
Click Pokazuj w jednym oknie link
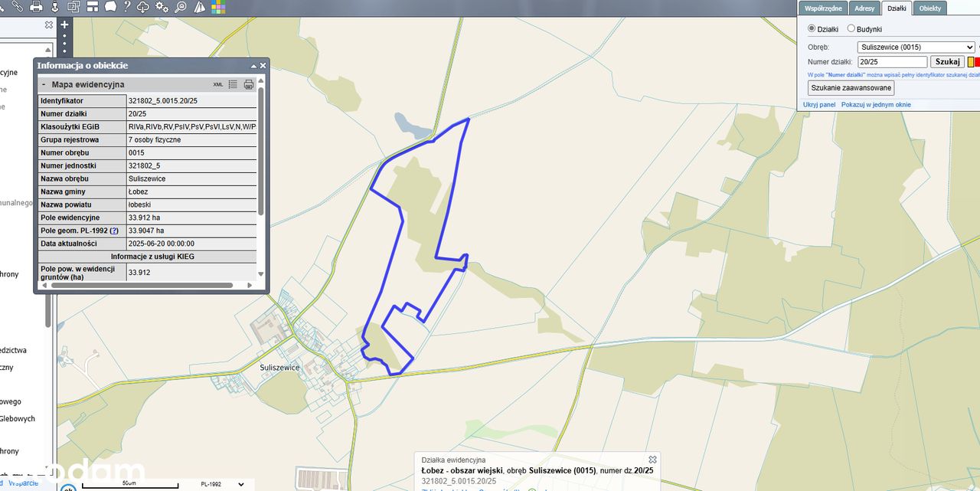coord(876,104)
